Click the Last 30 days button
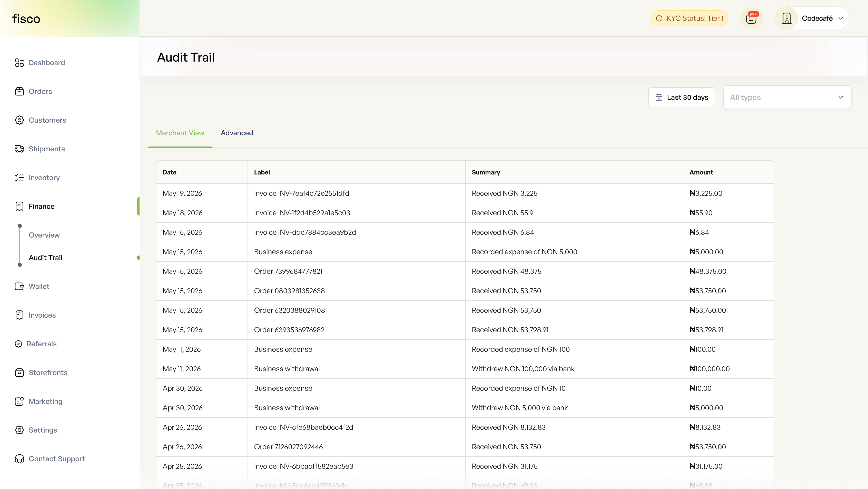This screenshot has width=868, height=489. click(x=681, y=97)
